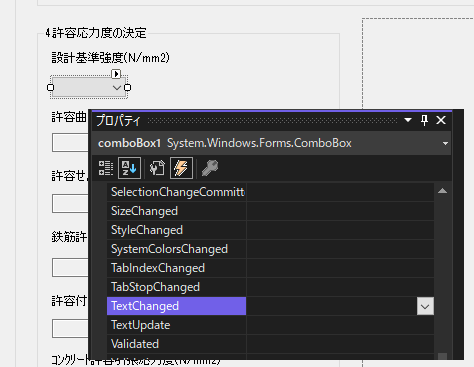The height and width of the screenshot is (367, 474).
Task: Pin the Properties panel
Action: [424, 120]
